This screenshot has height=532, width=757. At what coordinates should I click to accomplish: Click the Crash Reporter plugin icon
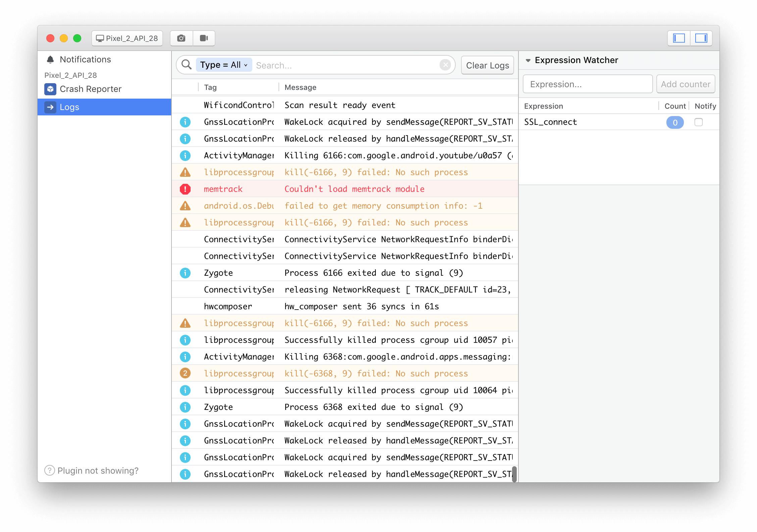(x=50, y=89)
